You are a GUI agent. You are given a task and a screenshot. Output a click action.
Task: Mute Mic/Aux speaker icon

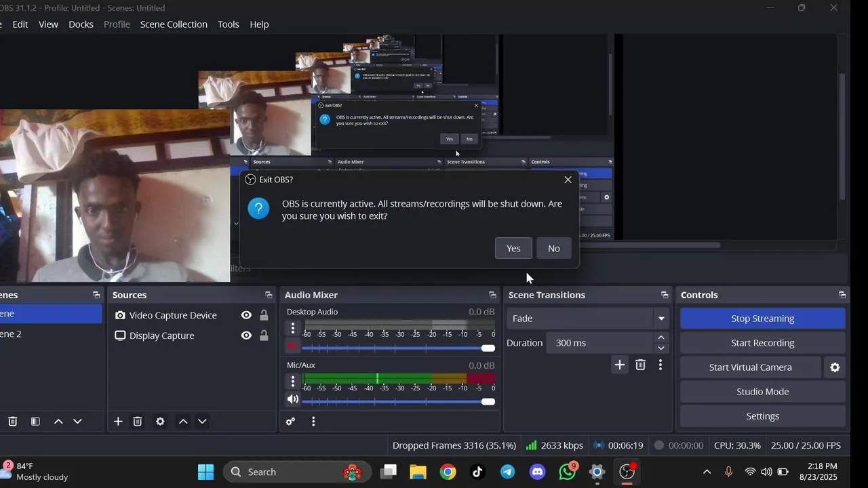[x=293, y=399]
